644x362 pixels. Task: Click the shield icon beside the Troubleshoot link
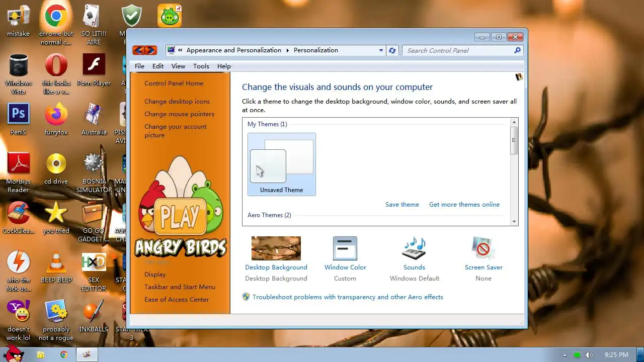(x=246, y=297)
